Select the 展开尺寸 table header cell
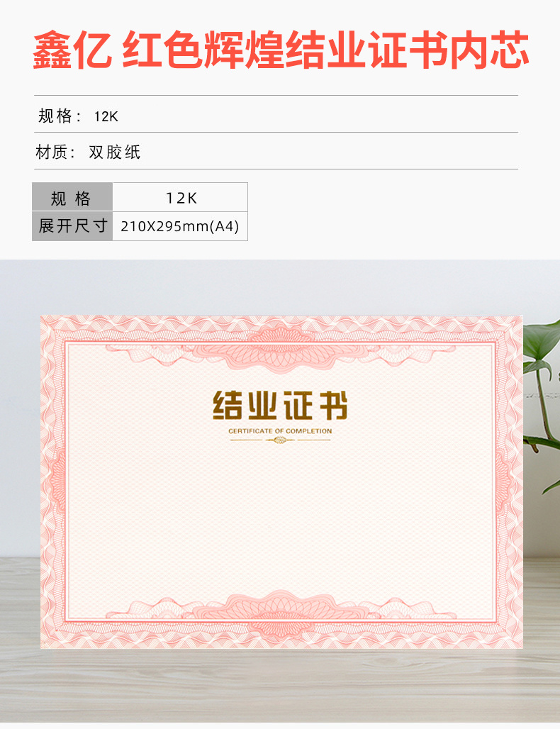 coord(72,226)
